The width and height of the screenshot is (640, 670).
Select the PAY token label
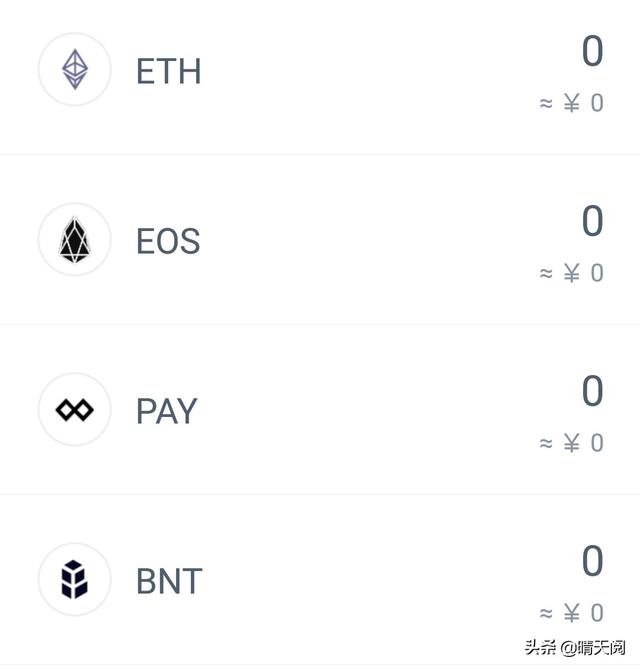coord(166,411)
